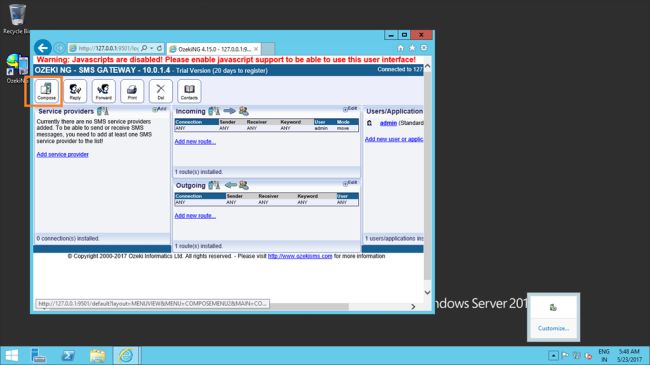Click the Print toolbar button

pyautogui.click(x=132, y=91)
